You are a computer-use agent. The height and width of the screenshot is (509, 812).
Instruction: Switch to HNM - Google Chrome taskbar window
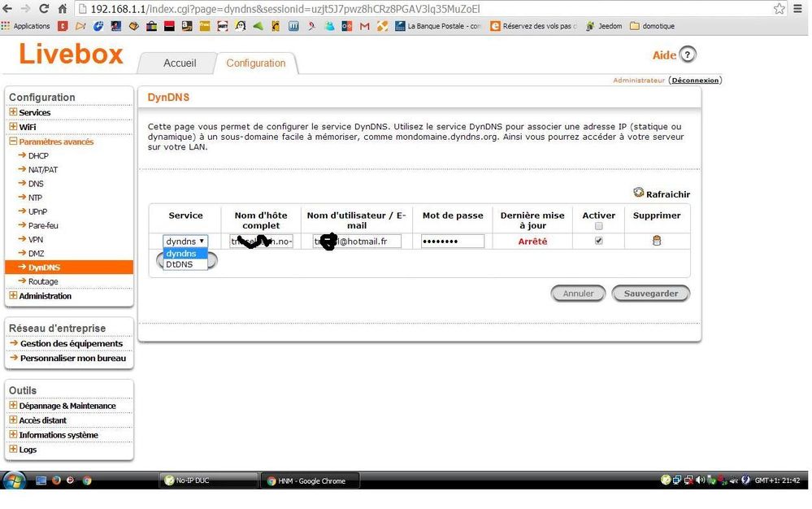[x=310, y=481]
